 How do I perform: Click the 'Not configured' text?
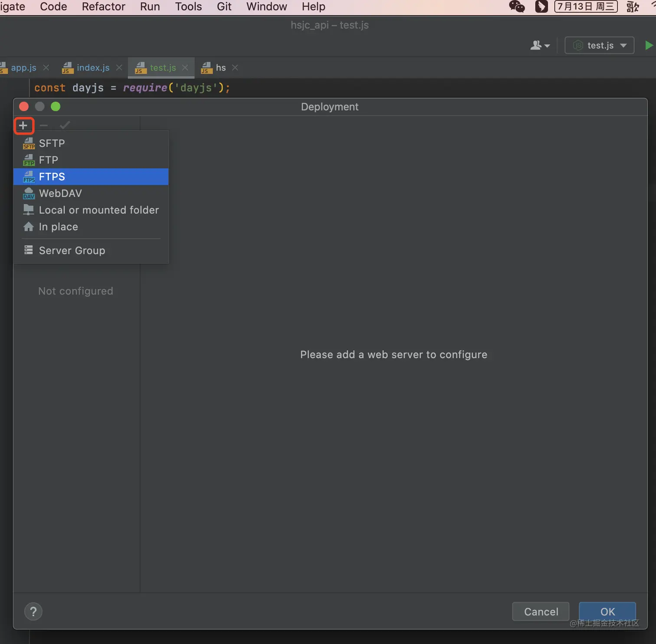(75, 291)
